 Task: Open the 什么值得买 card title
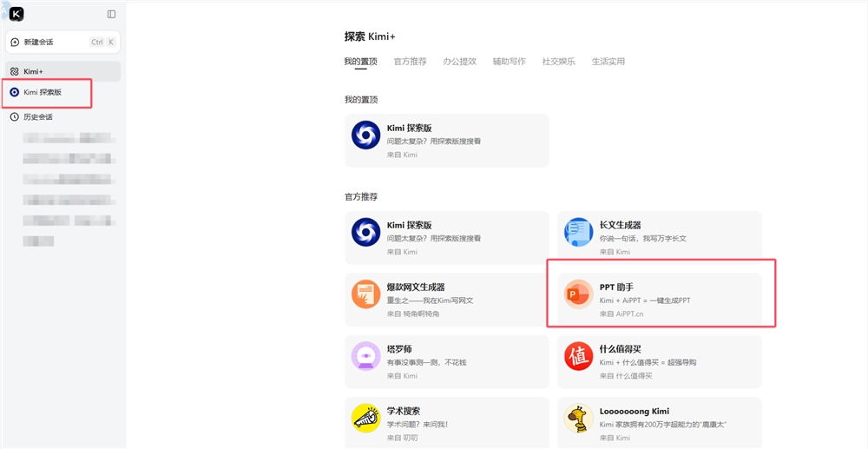pos(621,349)
